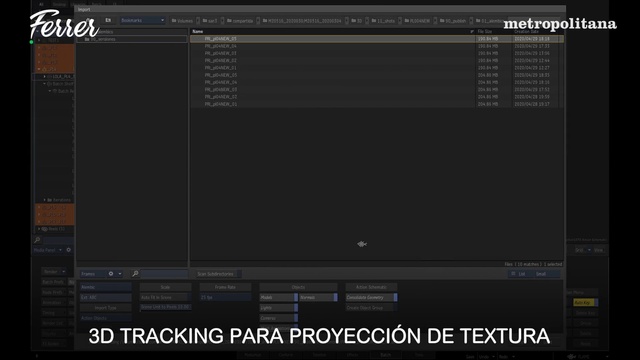Click the Ext: ABC field
Screen dimensions: 640x360
(x=106, y=298)
